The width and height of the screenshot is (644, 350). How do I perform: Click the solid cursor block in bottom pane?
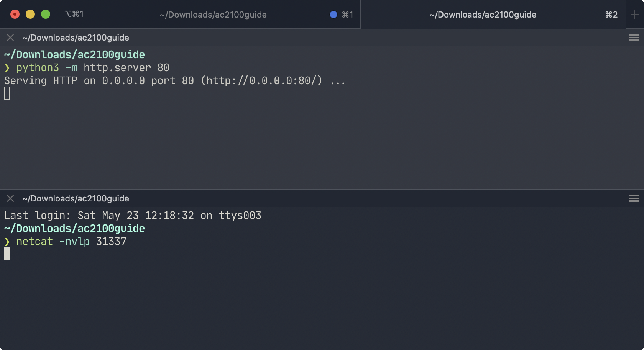coord(7,254)
